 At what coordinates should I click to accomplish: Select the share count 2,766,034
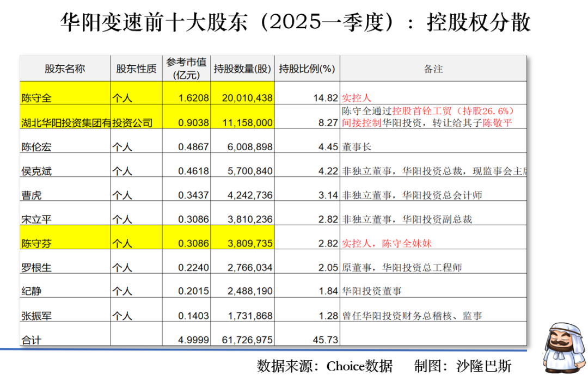[x=250, y=268]
